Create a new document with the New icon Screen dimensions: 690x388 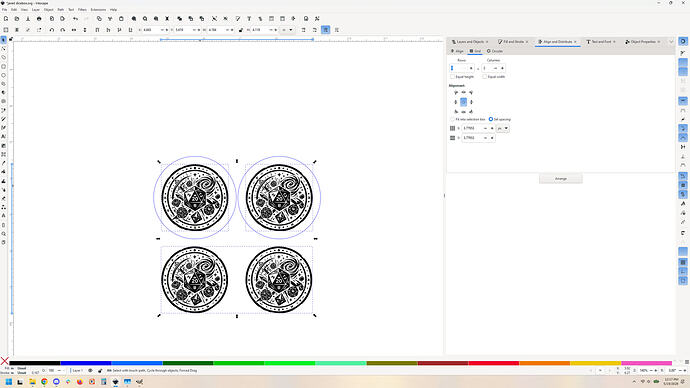6,19
